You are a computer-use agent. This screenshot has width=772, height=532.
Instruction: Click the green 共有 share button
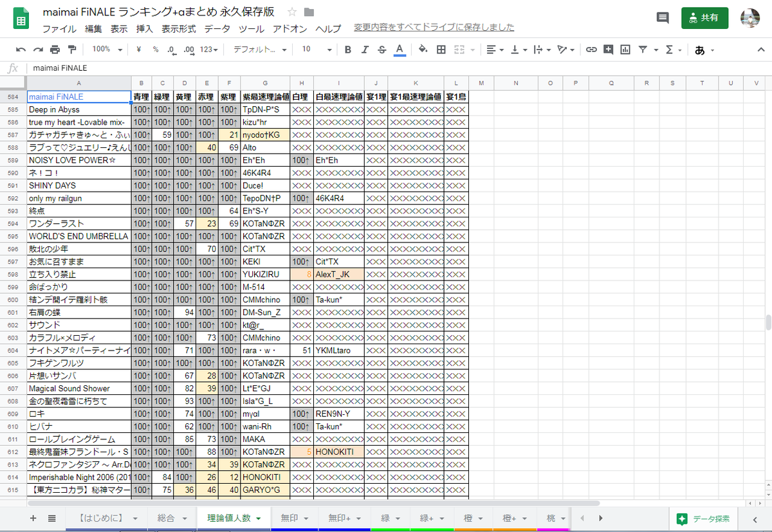click(704, 18)
